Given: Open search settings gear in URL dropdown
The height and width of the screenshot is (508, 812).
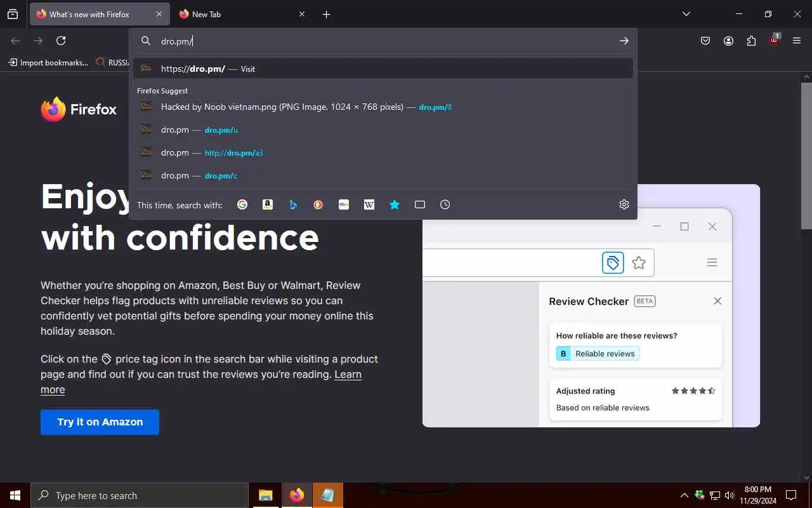Looking at the screenshot, I should click(624, 204).
